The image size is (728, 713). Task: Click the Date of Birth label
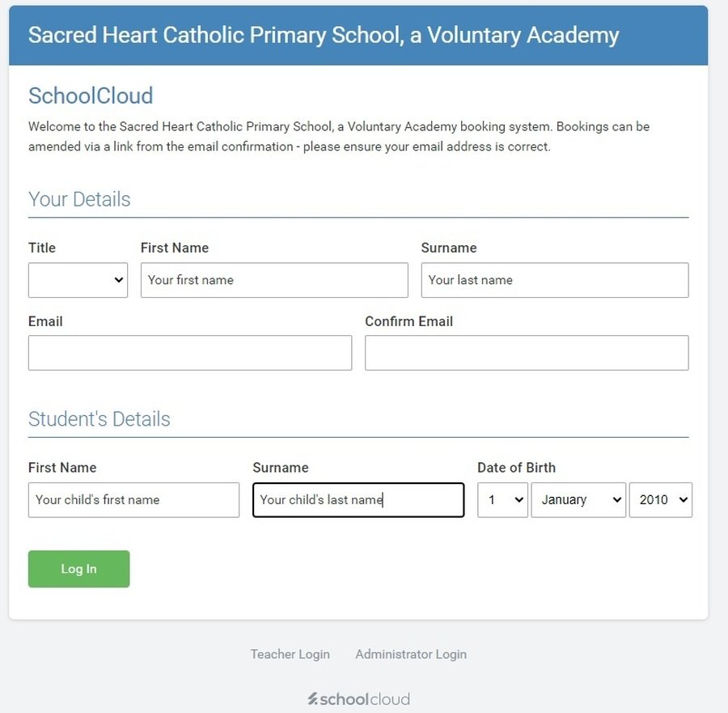coord(516,467)
